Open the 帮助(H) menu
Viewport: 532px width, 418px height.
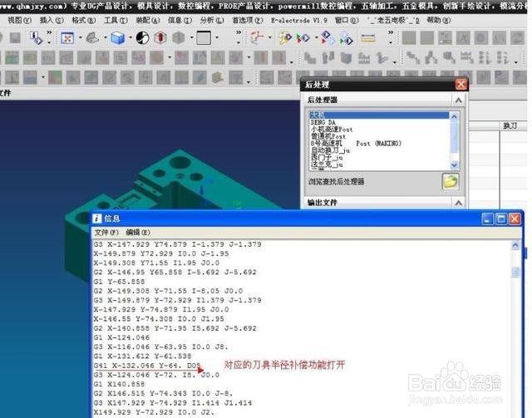tap(438, 20)
